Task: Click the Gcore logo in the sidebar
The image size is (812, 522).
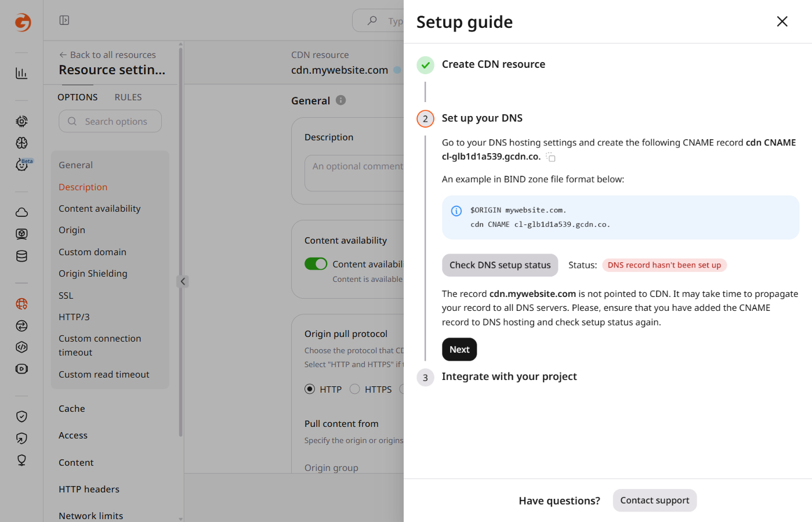Action: (x=23, y=22)
